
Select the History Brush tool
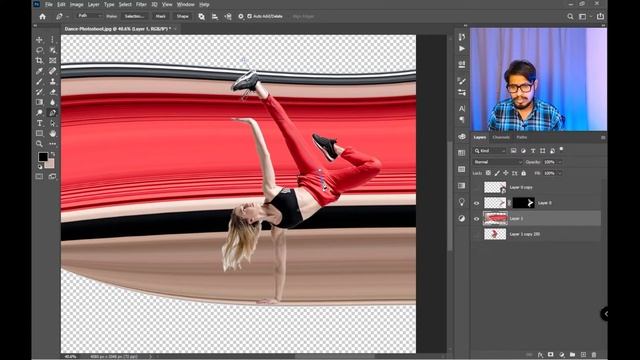[39, 92]
